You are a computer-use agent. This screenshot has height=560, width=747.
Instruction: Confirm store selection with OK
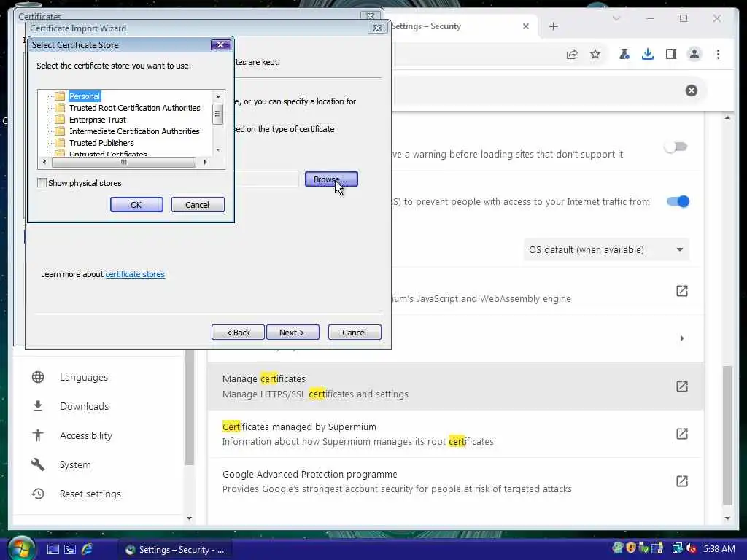(136, 205)
